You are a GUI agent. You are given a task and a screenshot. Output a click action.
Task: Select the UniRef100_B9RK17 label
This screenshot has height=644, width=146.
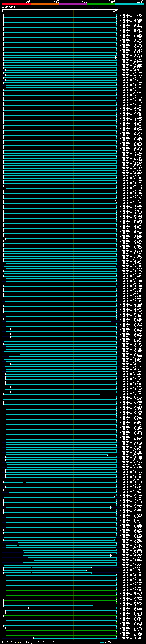click(x=131, y=80)
